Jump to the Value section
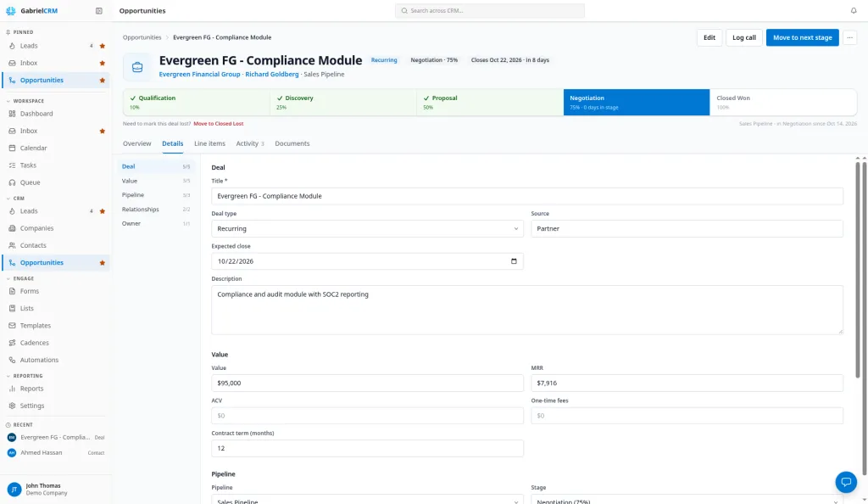This screenshot has width=868, height=504. tap(156, 181)
